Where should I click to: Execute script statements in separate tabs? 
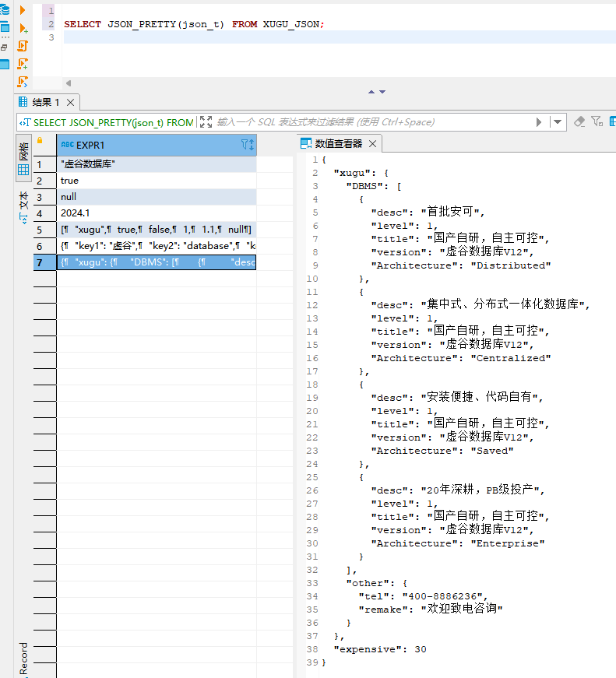point(23,64)
